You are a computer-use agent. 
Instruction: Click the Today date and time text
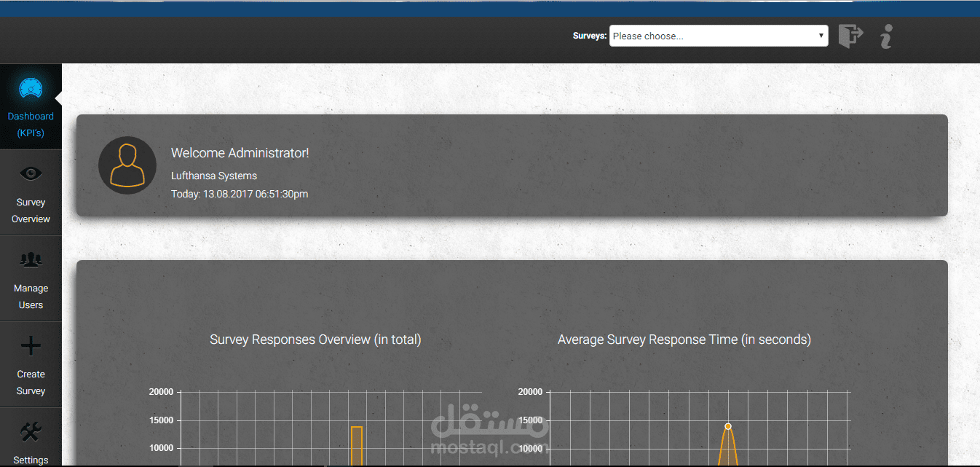coord(240,194)
